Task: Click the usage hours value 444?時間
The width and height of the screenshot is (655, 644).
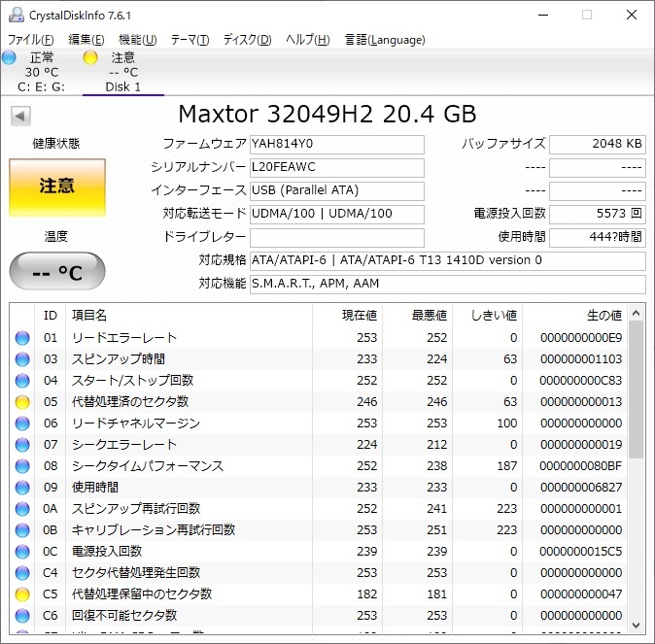Action: 598,238
